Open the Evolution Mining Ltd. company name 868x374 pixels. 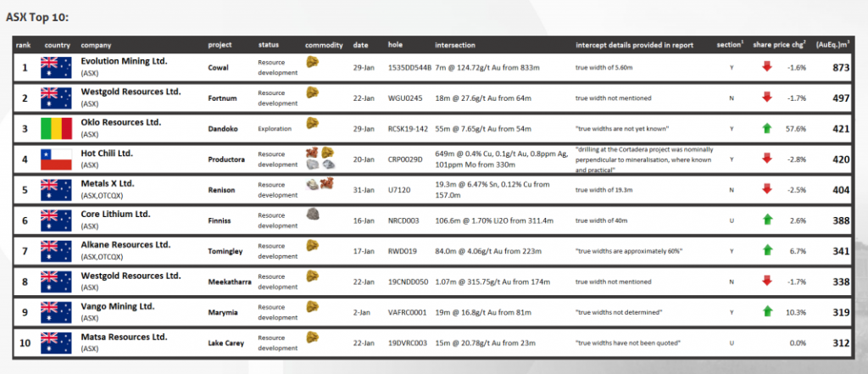coord(124,61)
